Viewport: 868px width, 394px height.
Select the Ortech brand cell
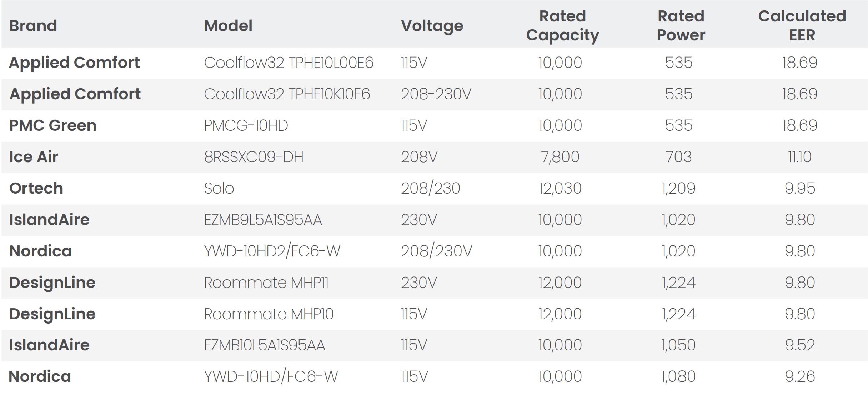pyautogui.click(x=36, y=188)
